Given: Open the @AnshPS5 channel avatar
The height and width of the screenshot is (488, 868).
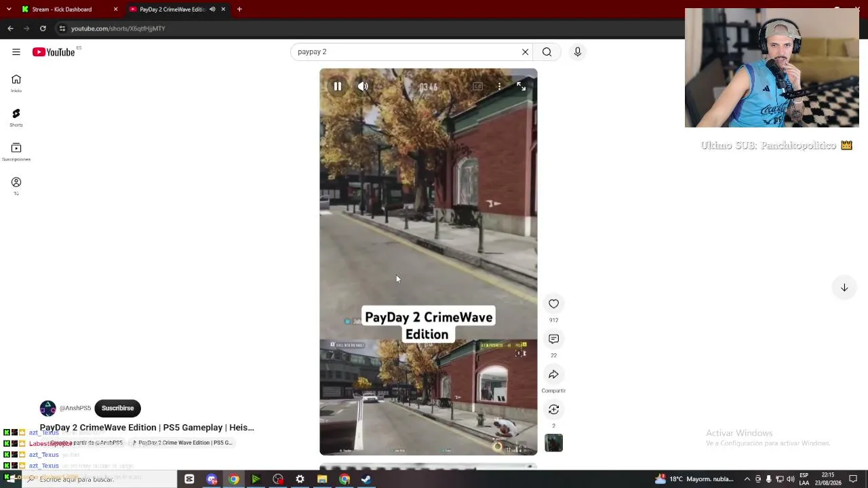Looking at the screenshot, I should 47,408.
